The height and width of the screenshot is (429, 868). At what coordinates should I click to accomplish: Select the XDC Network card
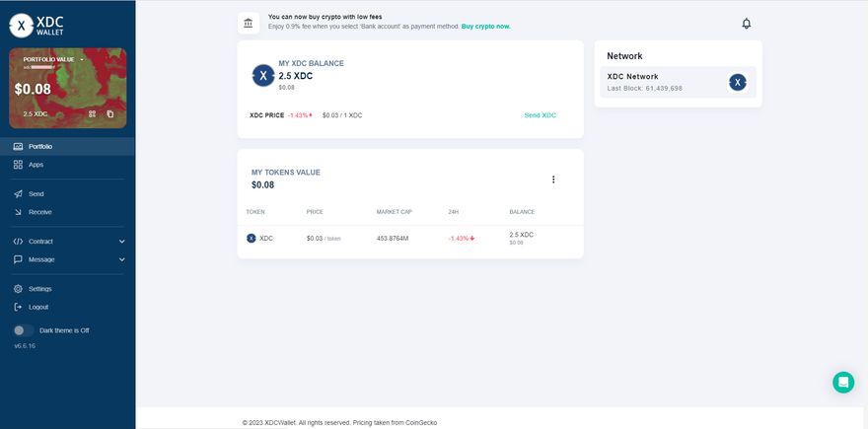677,82
